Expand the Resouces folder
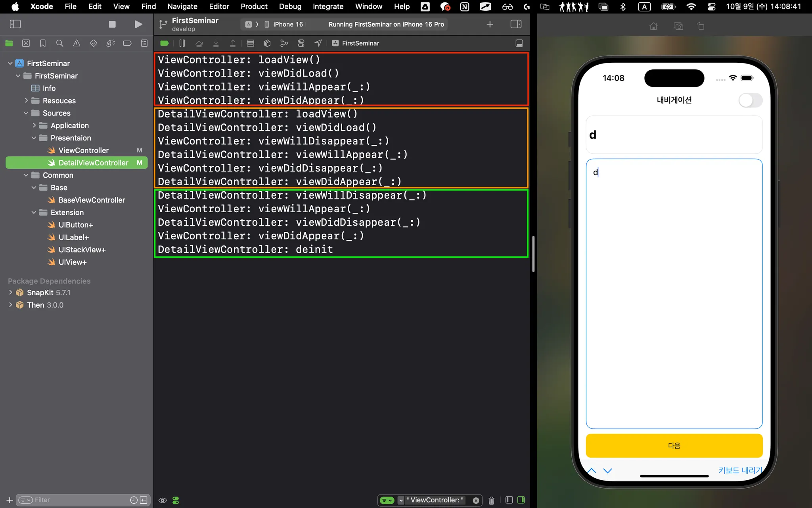Viewport: 812px width, 508px height. click(x=26, y=100)
